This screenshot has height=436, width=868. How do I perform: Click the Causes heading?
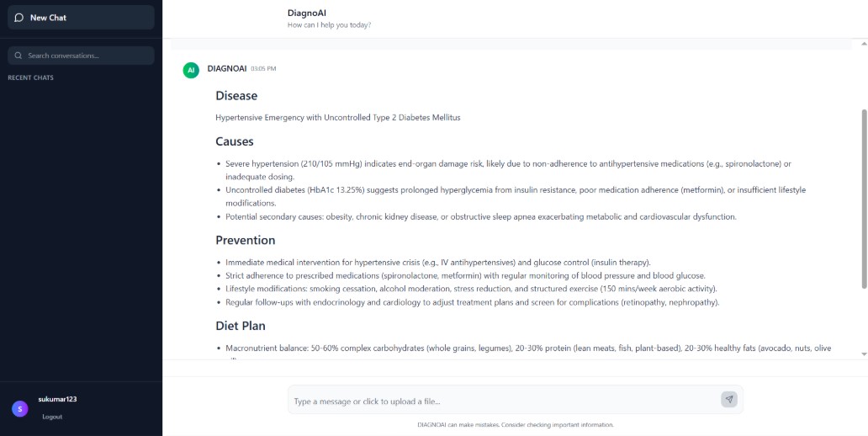pos(235,141)
